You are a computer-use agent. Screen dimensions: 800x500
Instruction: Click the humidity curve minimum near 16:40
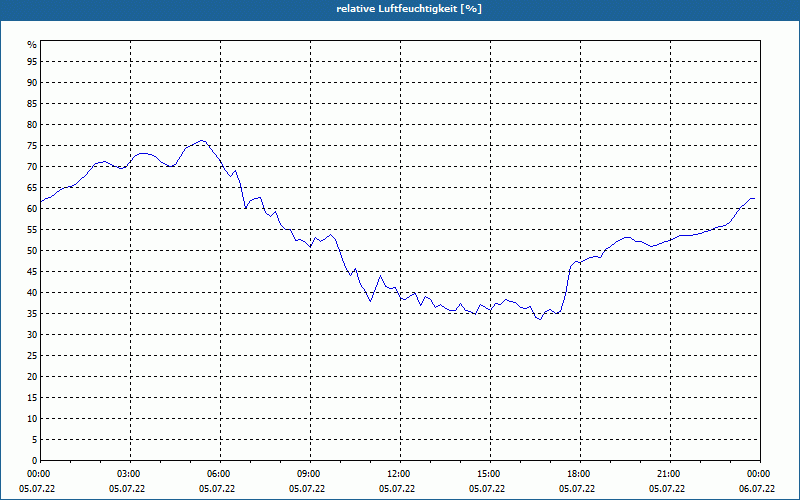coord(540,319)
